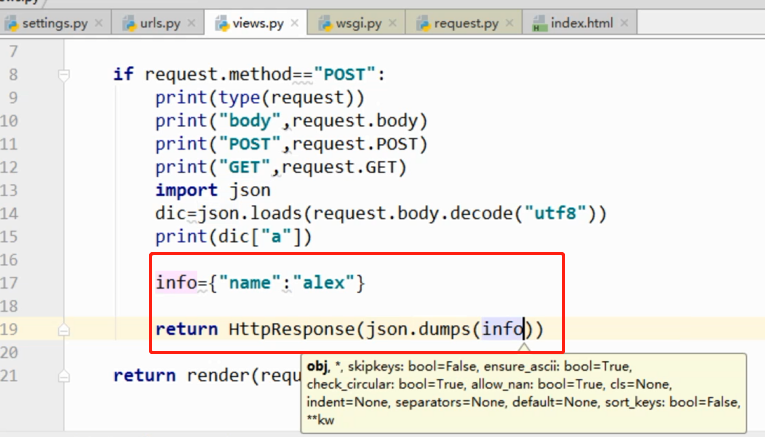Switch to the settings.py tab
Image resolution: width=765 pixels, height=437 pixels.
pos(55,23)
